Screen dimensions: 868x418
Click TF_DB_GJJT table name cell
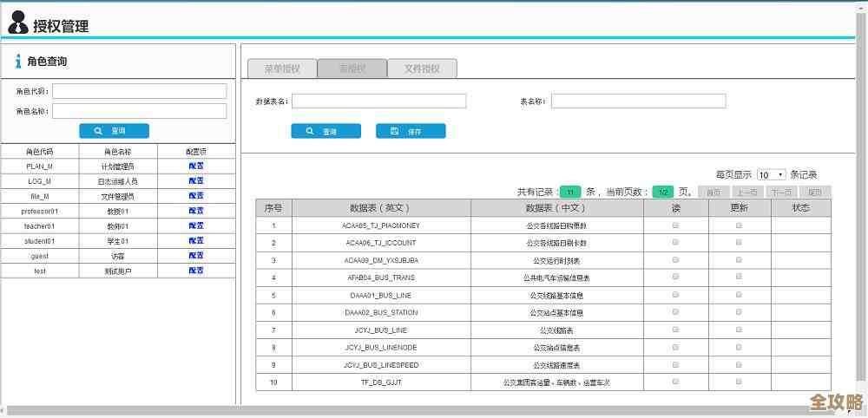[381, 382]
